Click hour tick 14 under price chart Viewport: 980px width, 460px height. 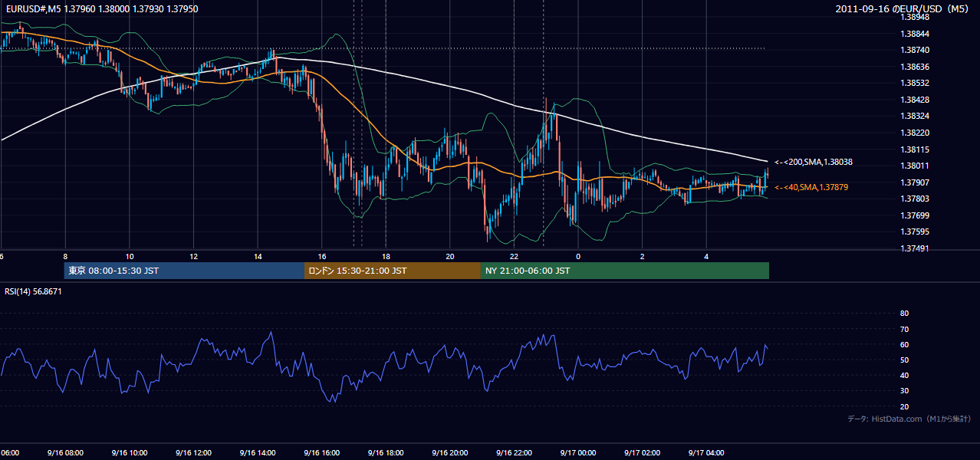click(258, 257)
